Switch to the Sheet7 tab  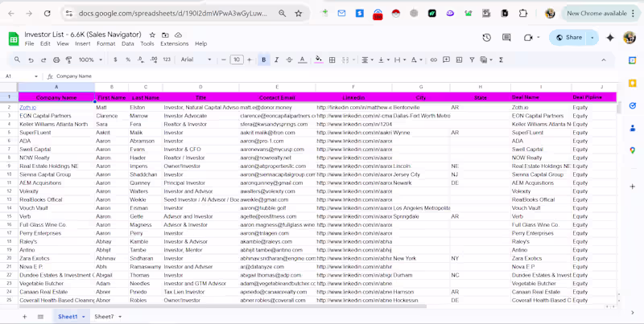(104, 317)
